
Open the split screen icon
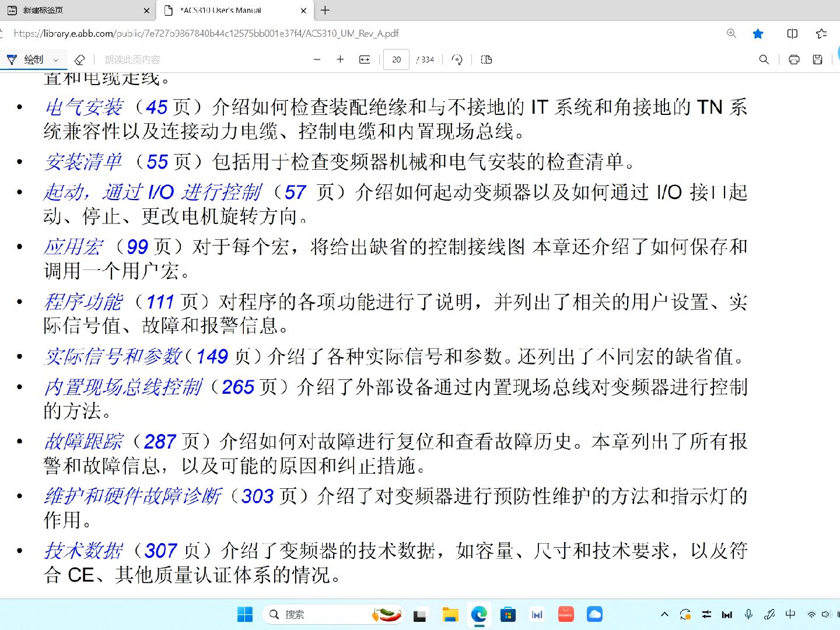792,33
